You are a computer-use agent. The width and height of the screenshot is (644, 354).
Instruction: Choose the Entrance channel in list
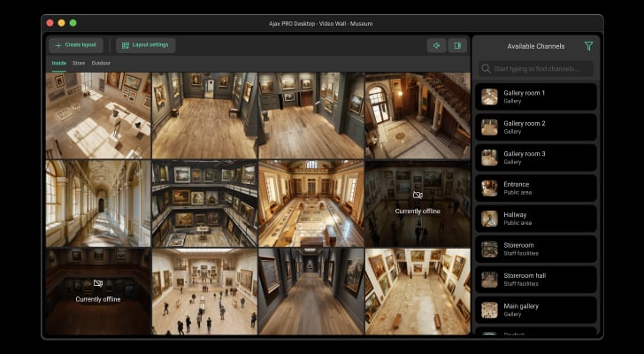[x=536, y=188]
